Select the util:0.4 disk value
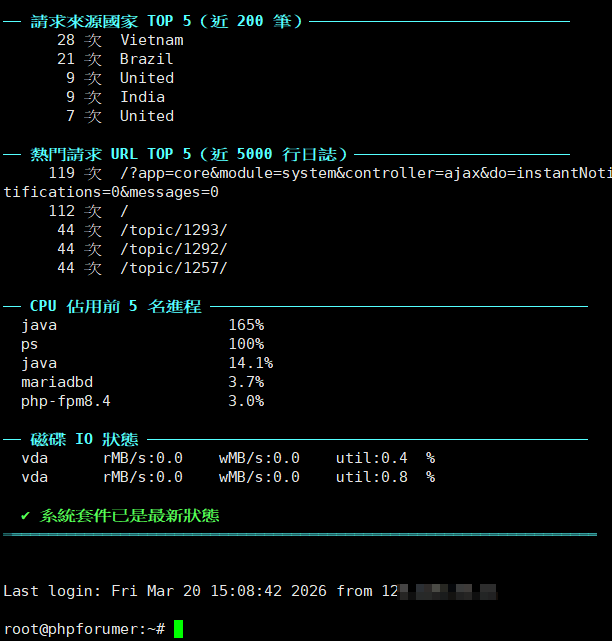The width and height of the screenshot is (612, 641). (x=372, y=458)
